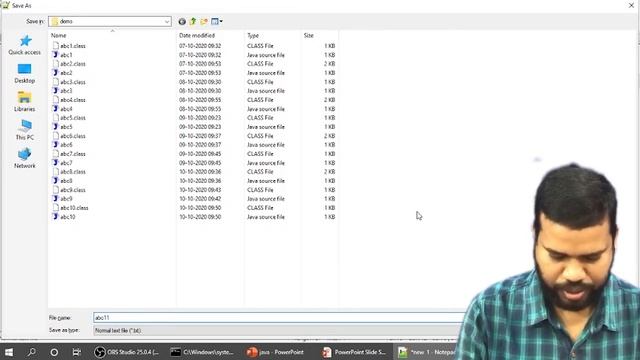Select the abc5 Java source file icon
The width and height of the screenshot is (640, 360).
(x=56, y=127)
